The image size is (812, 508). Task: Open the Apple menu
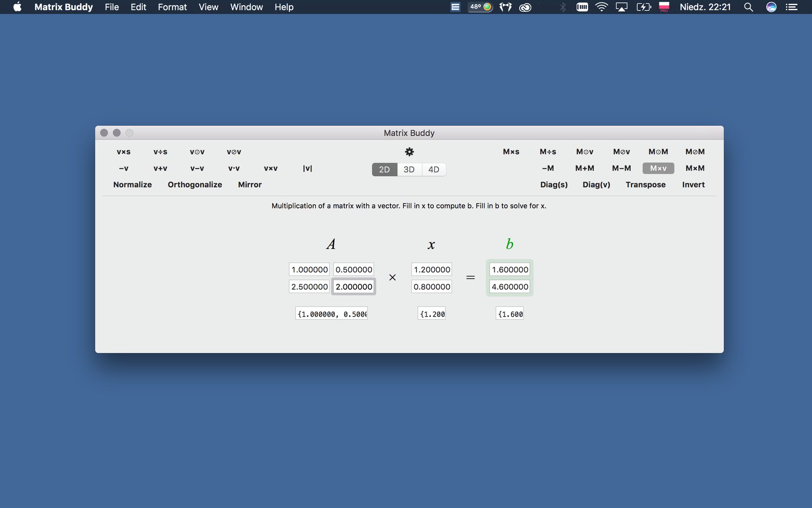(x=17, y=7)
